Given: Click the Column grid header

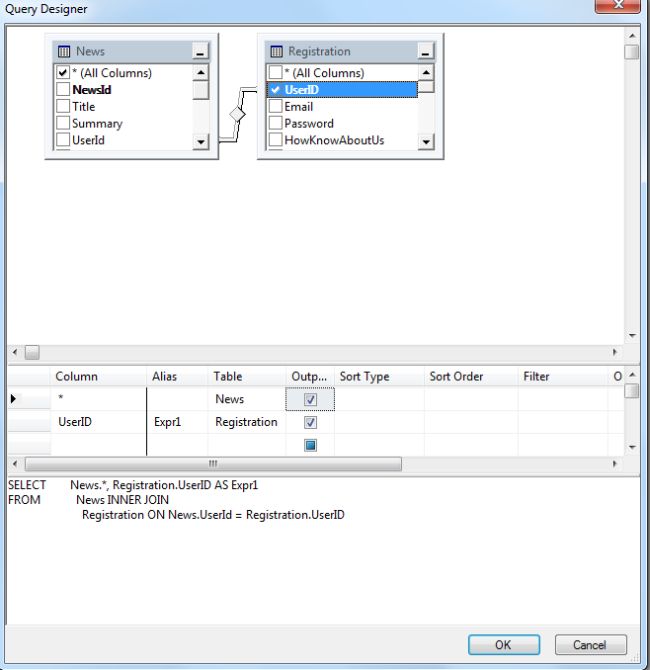Looking at the screenshot, I should coord(99,376).
